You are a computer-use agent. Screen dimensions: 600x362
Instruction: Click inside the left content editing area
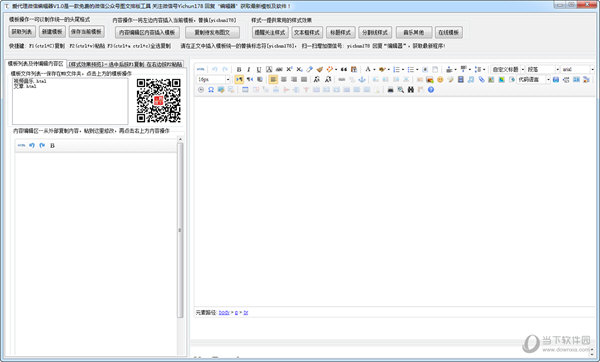point(96,253)
